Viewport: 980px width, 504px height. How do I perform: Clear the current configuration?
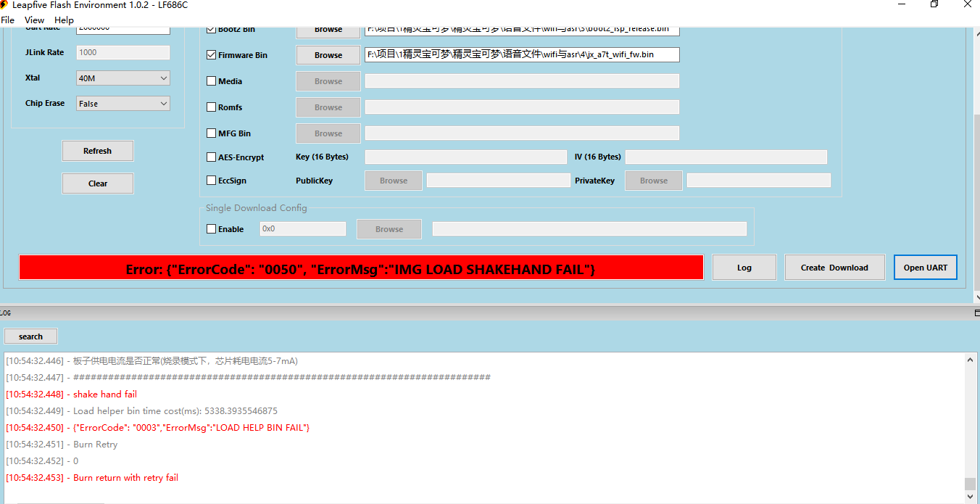[97, 183]
